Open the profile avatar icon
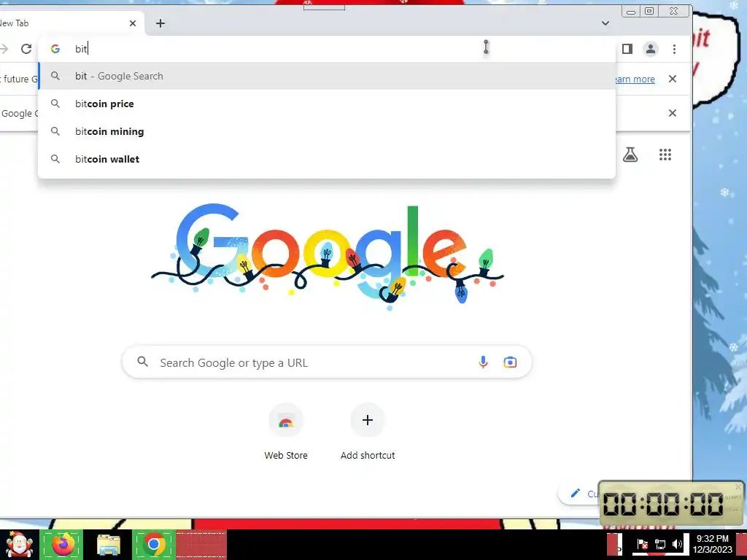The height and width of the screenshot is (560, 747). pos(650,49)
